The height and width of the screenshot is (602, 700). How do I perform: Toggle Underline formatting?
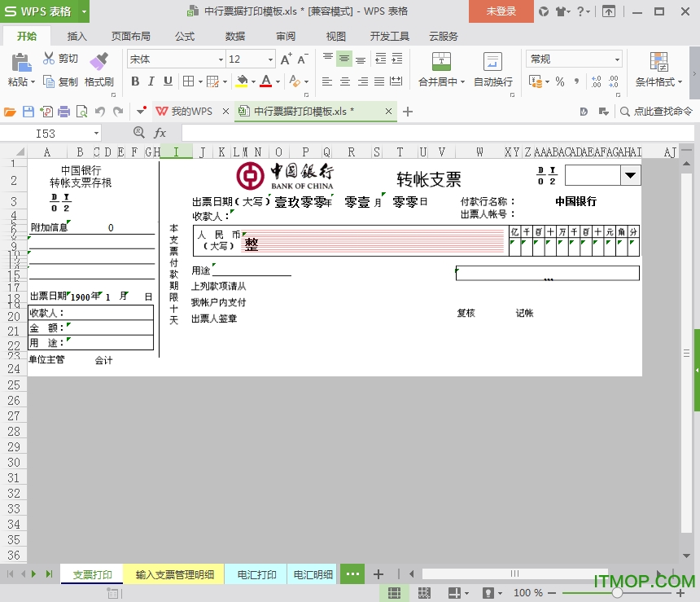coord(168,81)
